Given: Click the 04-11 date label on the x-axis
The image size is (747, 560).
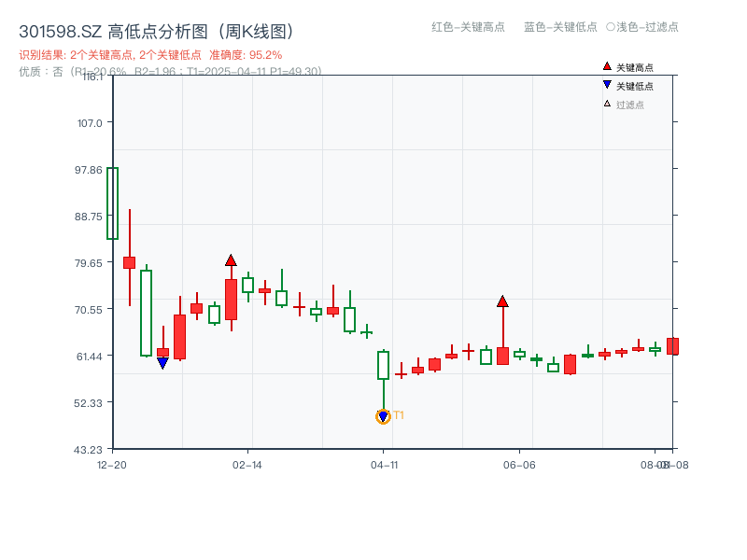Looking at the screenshot, I should click(384, 464).
